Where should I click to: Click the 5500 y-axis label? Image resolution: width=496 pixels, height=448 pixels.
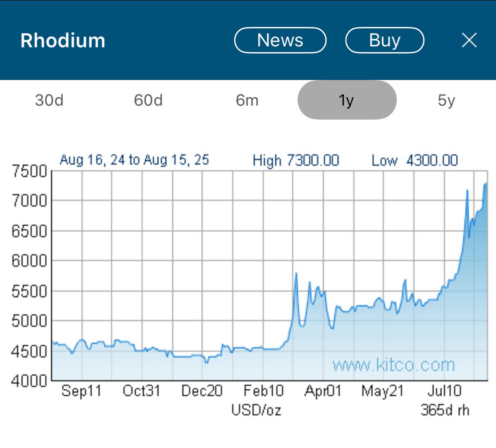pos(29,291)
